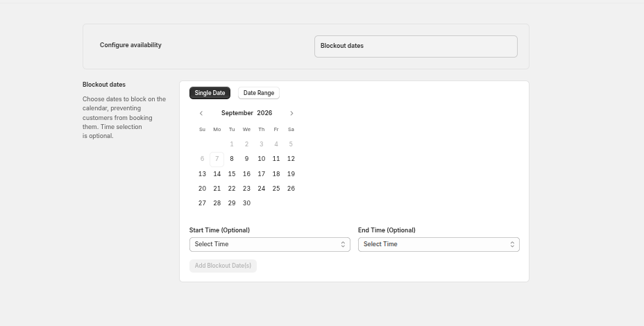Select September 28 date
The height and width of the screenshot is (326, 644).
tap(217, 203)
